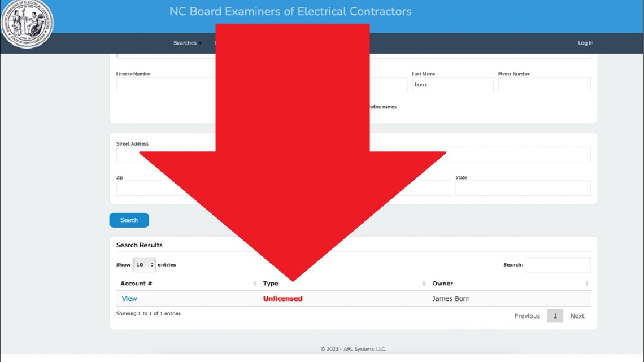Go to the Previous results page
Image resolution: width=644 pixels, height=362 pixels.
click(x=527, y=316)
